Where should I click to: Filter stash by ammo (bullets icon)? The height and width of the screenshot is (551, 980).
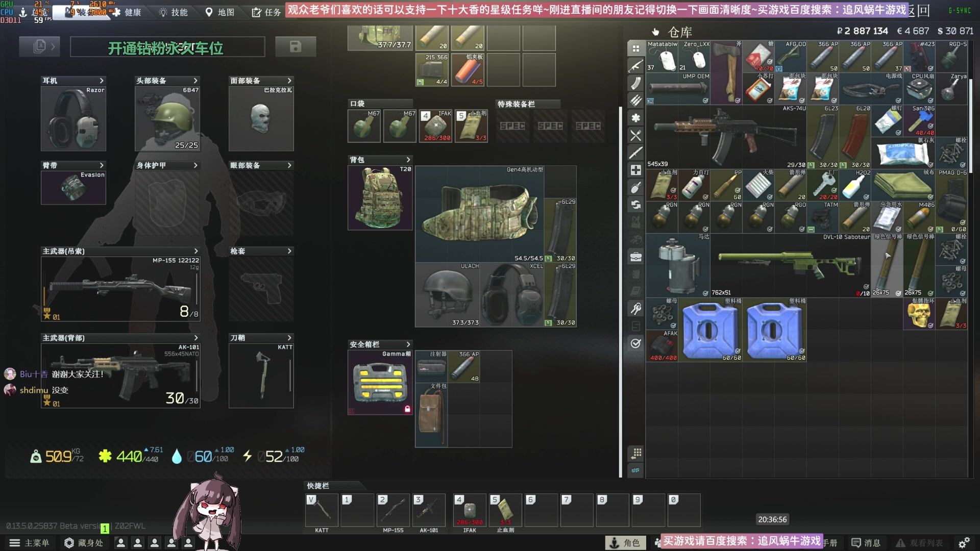635,101
